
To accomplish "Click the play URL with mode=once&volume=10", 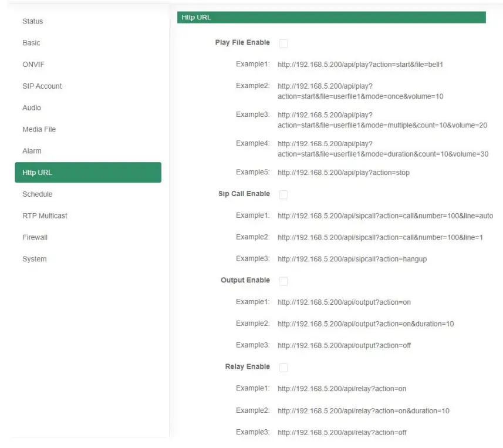I will click(360, 91).
